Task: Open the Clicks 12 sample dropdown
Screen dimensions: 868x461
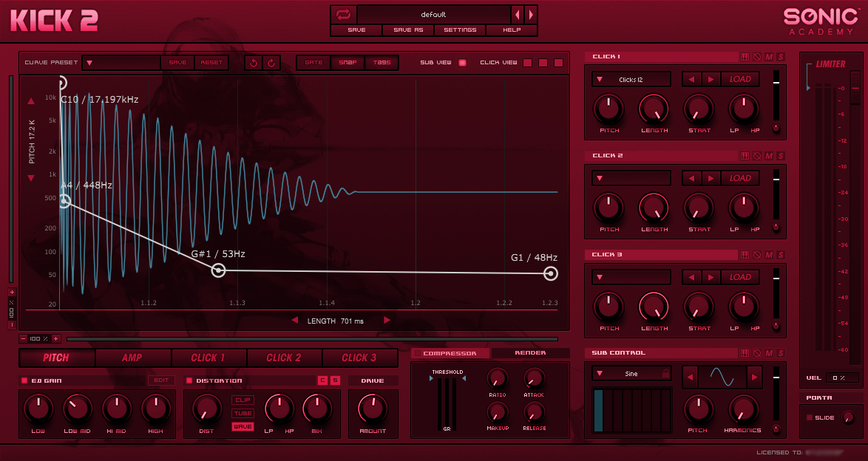Action: (631, 79)
